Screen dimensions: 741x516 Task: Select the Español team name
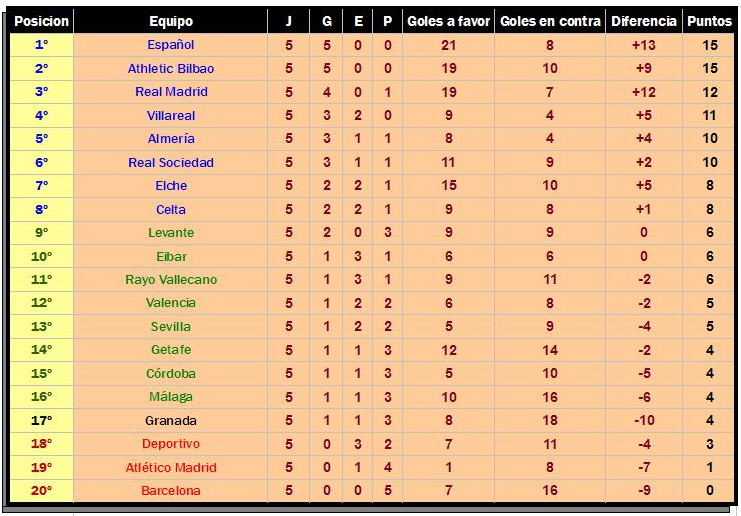(x=171, y=45)
